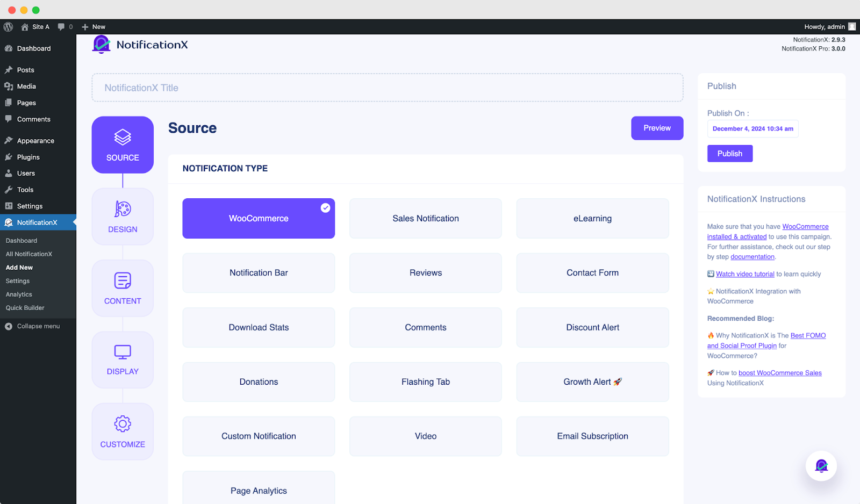
Task: Open Quick Builder submenu item
Action: [25, 308]
